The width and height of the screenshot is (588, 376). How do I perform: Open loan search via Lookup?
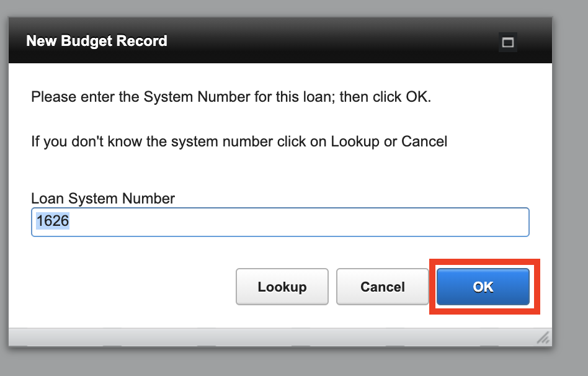pos(282,287)
